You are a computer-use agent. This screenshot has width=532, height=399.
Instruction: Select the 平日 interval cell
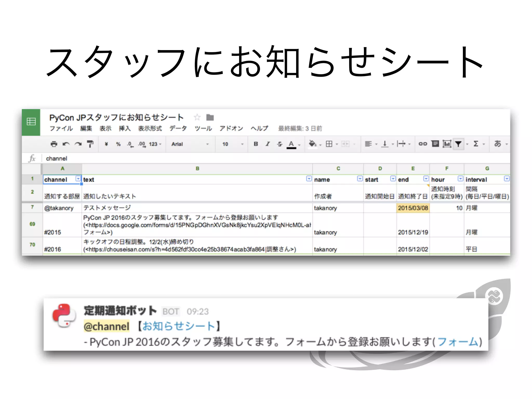[x=487, y=245]
